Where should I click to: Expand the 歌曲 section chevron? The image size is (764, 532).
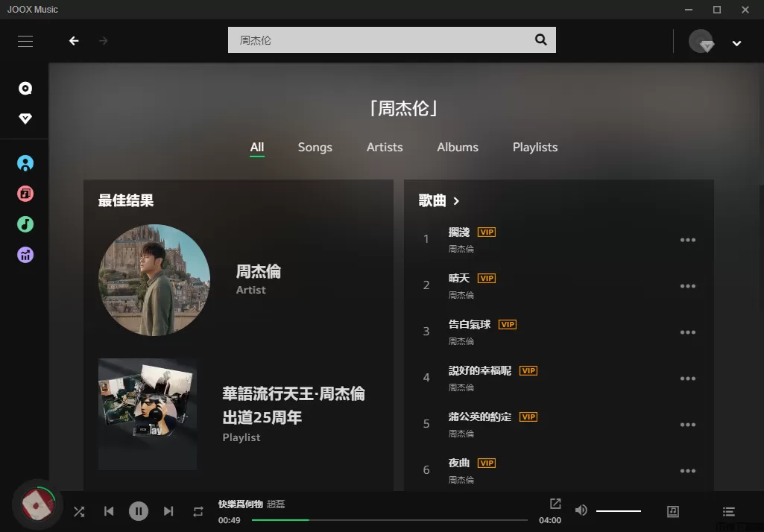pyautogui.click(x=456, y=200)
